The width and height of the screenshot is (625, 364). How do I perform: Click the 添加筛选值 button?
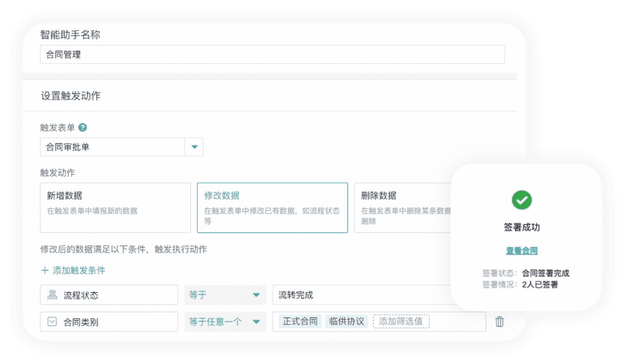pyautogui.click(x=401, y=321)
